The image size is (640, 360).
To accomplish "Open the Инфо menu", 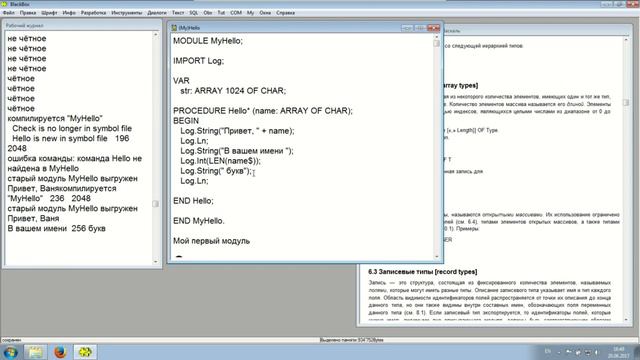I will 69,13.
